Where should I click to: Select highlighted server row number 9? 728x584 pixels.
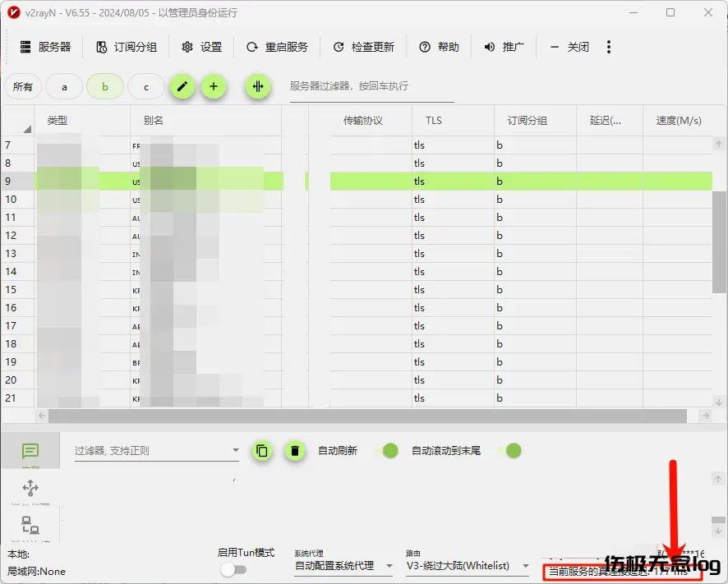click(357, 182)
